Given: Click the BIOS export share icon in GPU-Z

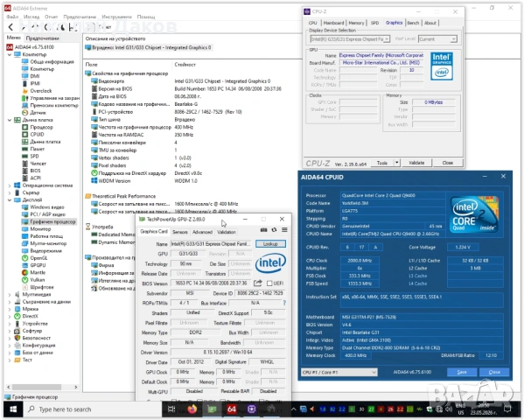Looking at the screenshot, I should click(258, 283).
